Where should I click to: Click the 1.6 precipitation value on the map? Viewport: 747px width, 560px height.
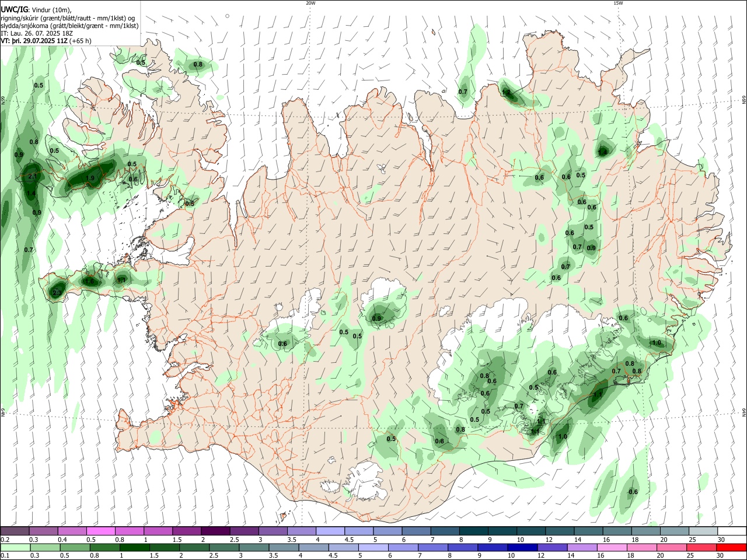(90, 281)
